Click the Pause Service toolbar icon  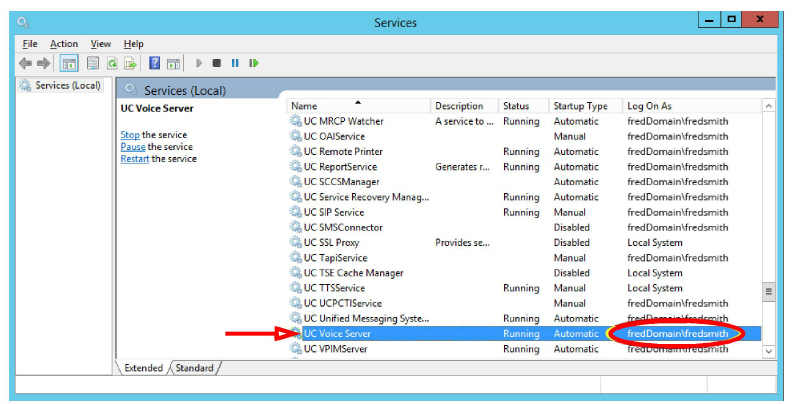235,63
